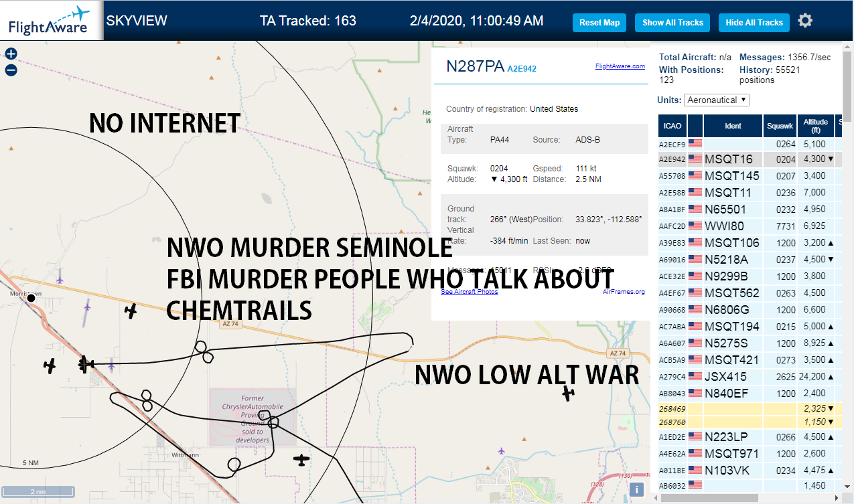The image size is (854, 504).
Task: Select aircraft row N5275S
Action: coord(750,343)
